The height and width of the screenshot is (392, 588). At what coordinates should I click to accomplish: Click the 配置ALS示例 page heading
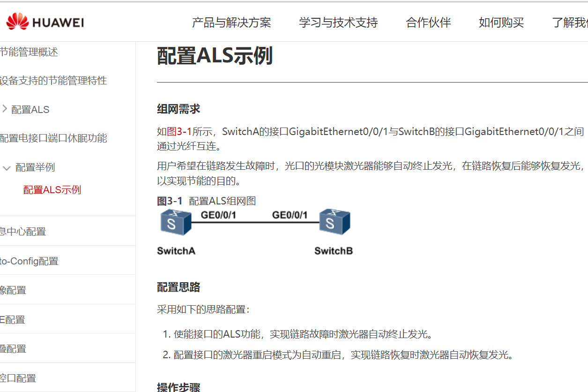[215, 56]
